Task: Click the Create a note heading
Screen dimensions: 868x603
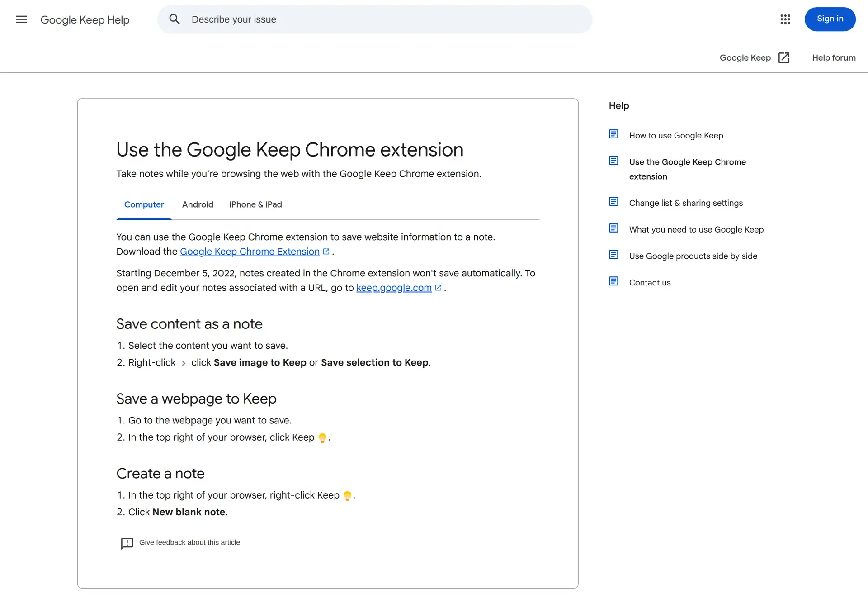Action: pos(160,473)
